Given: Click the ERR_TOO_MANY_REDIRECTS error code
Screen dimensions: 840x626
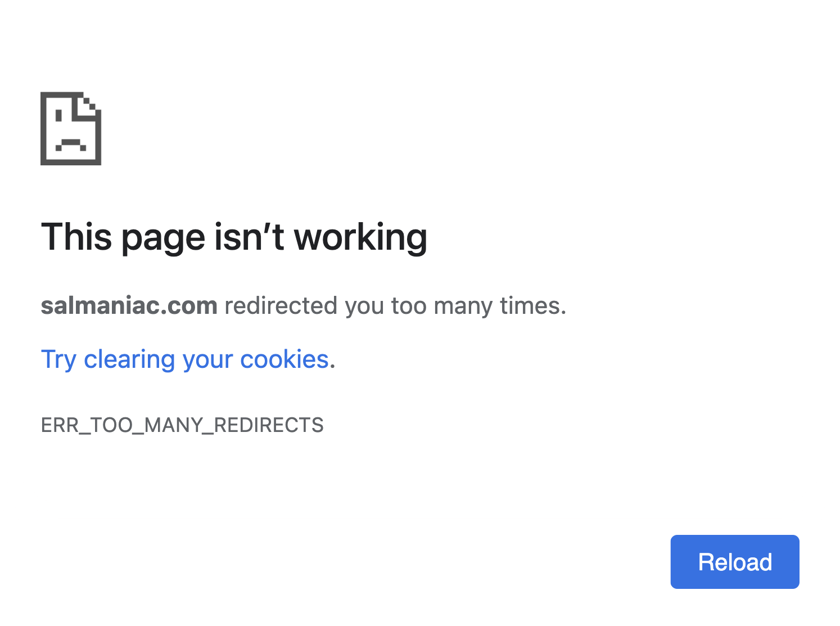Looking at the screenshot, I should pyautogui.click(x=182, y=425).
